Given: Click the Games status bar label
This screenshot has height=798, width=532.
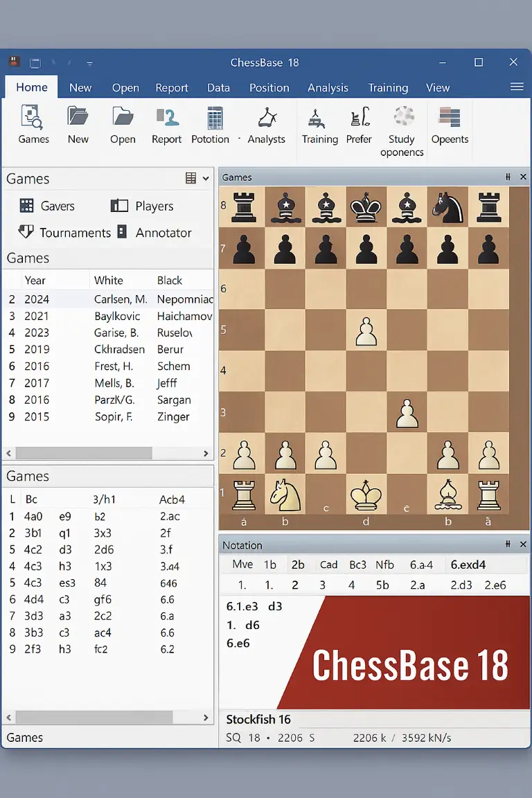Looking at the screenshot, I should 24,738.
